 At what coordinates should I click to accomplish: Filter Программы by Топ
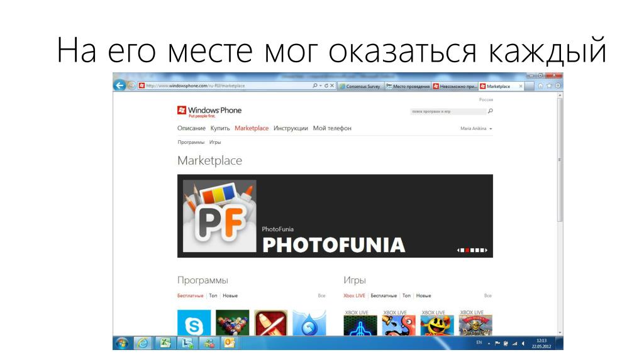213,295
